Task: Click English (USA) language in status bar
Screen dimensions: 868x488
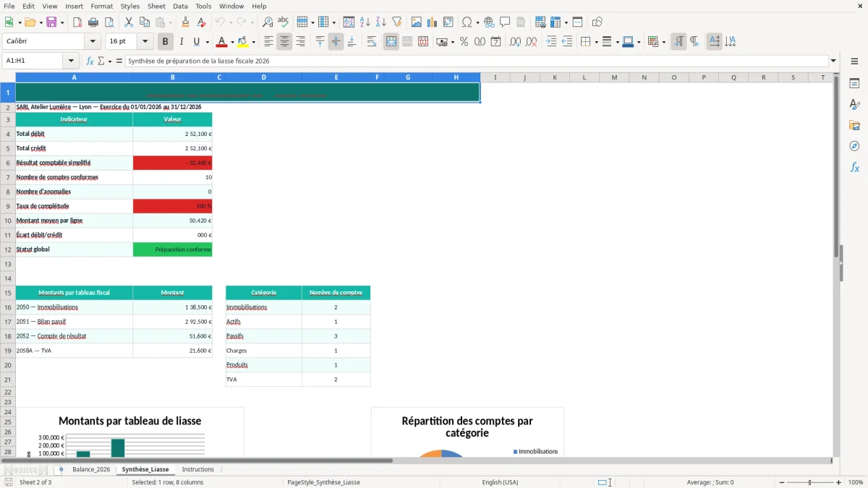Action: click(500, 482)
